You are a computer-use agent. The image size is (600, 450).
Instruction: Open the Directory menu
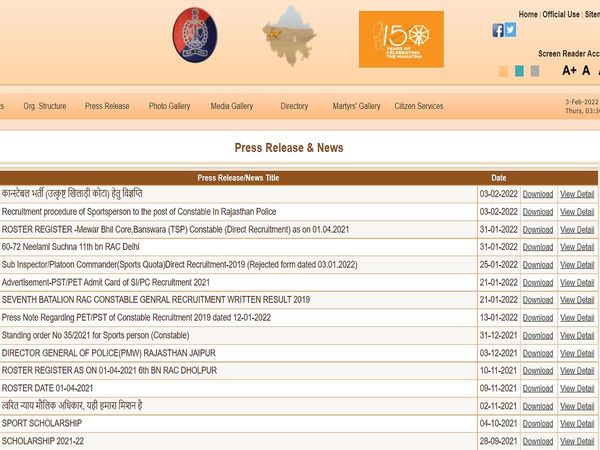[294, 106]
